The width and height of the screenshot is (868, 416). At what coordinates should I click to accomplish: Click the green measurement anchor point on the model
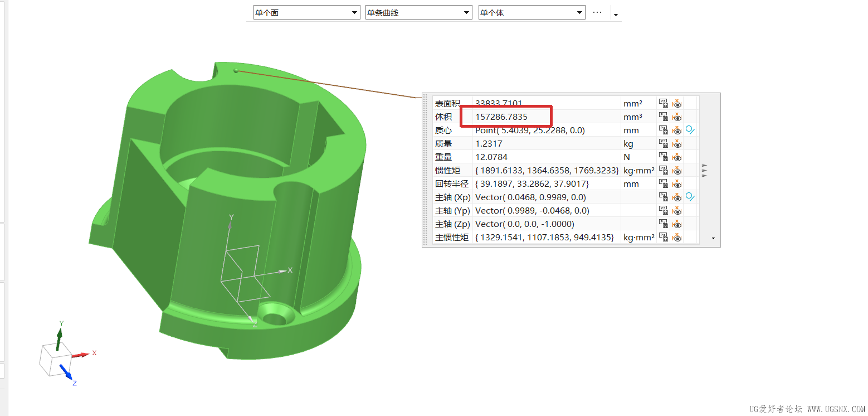[x=236, y=70]
